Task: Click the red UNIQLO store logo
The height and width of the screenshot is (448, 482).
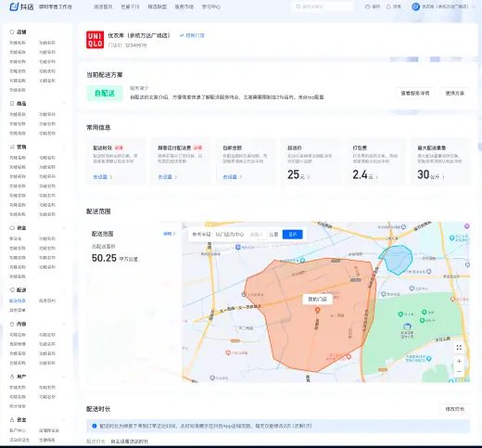Action: click(95, 40)
